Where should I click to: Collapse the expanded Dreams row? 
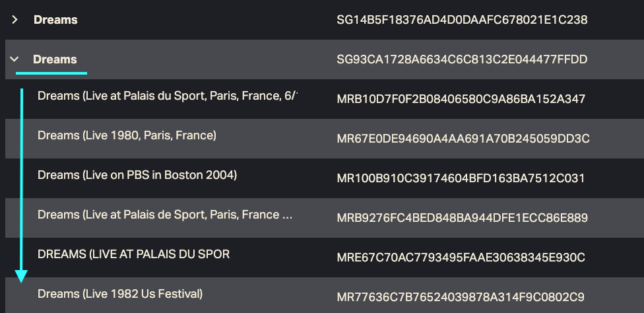click(x=15, y=59)
